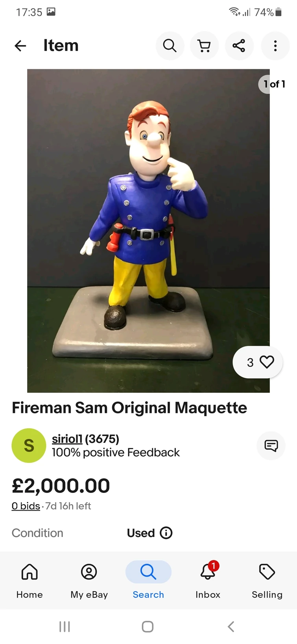Tap the Android home button
The height and width of the screenshot is (644, 297).
point(148,626)
